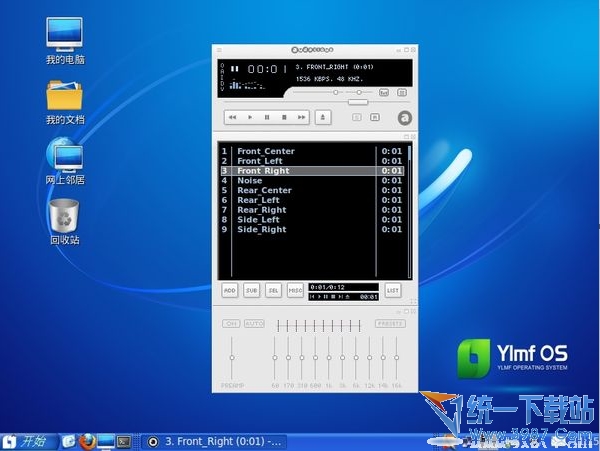The height and width of the screenshot is (451, 600).
Task: Click the playlist SEL button
Action: [273, 290]
